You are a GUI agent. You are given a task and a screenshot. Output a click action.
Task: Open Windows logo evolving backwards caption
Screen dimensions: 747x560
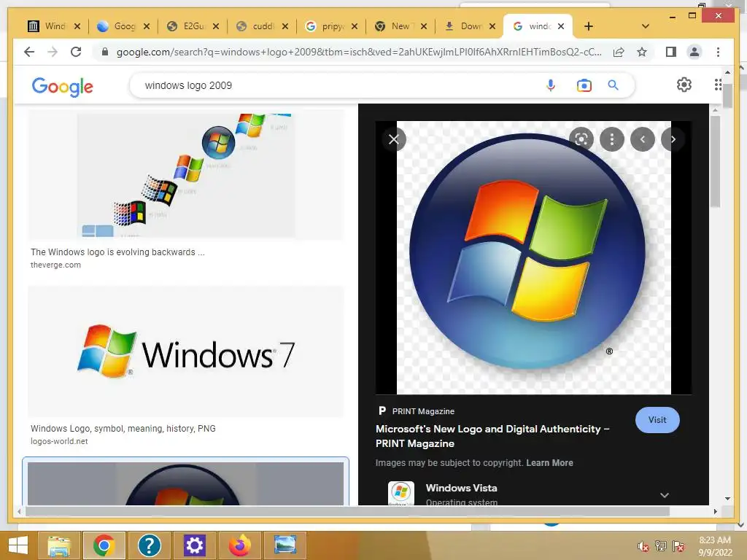[x=117, y=252]
